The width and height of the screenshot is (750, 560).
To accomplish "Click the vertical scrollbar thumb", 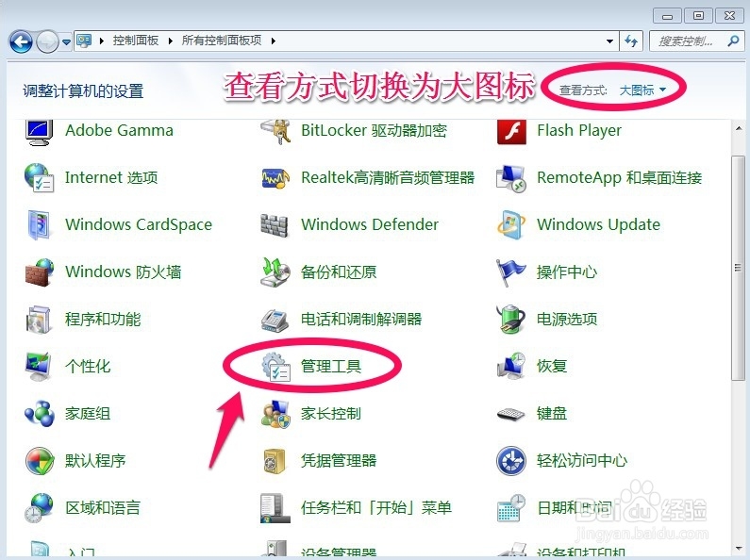I will [x=738, y=268].
